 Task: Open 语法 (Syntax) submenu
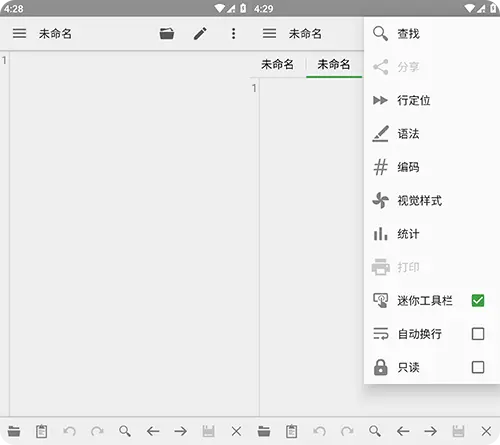[x=432, y=134]
